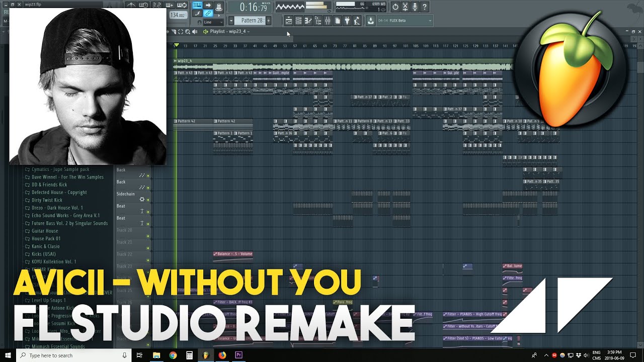Click the pages icon after the Mixer
Screen dimensions: 644x362
[x=338, y=21]
